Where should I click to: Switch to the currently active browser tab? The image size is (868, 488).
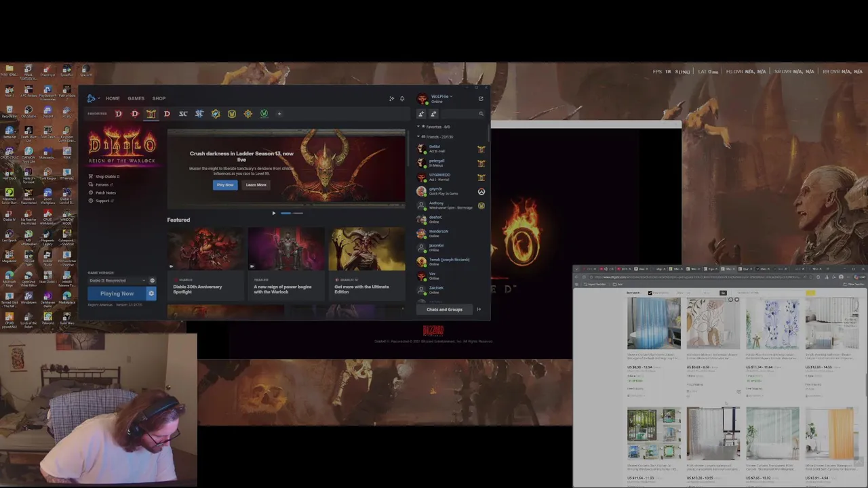point(729,269)
